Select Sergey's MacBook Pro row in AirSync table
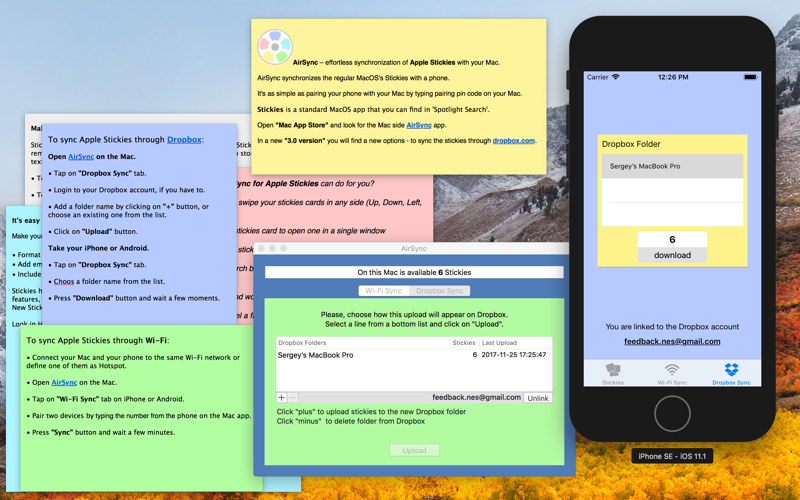The width and height of the screenshot is (800, 500). click(x=414, y=355)
